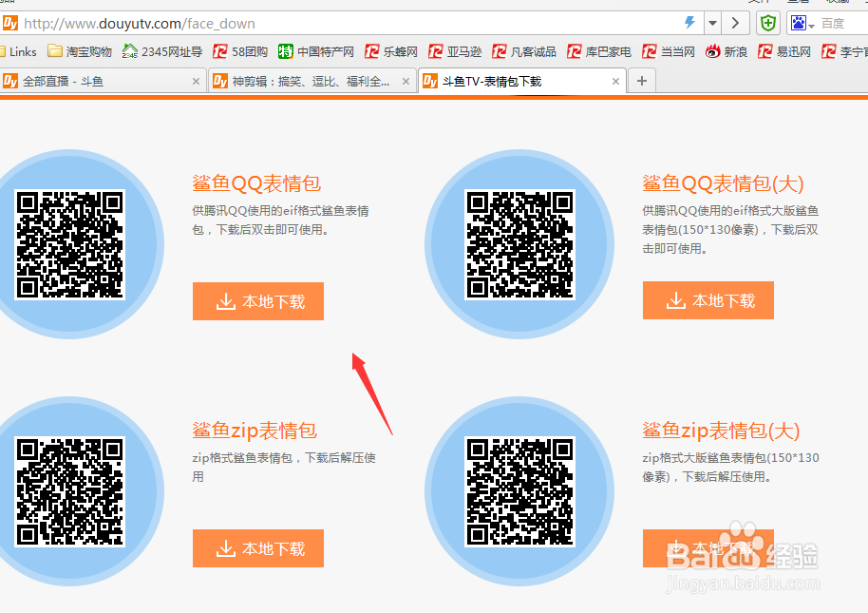Click the lightning speed-mode icon in address bar

(689, 23)
